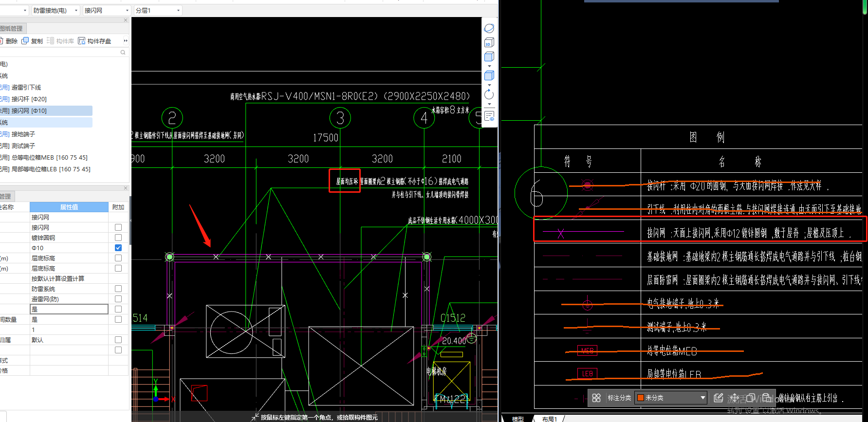This screenshot has height=422, width=868.
Task: Click axis bubble 4 in drawing
Action: pyautogui.click(x=424, y=118)
